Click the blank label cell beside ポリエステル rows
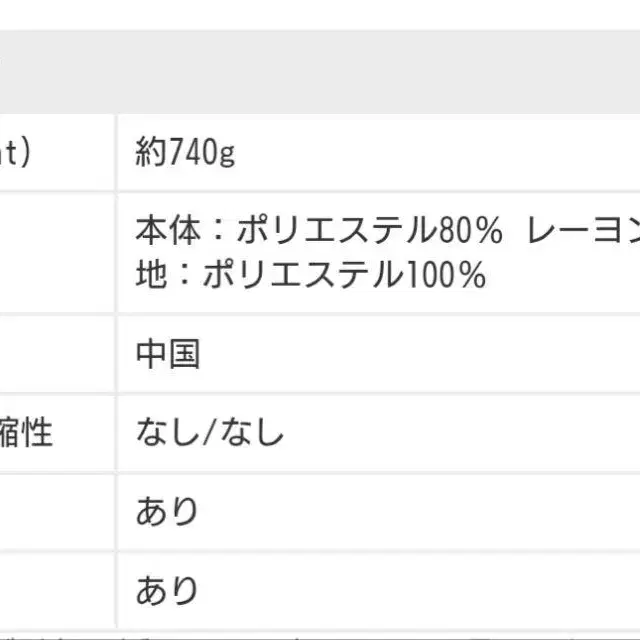640x640 pixels. click(56, 253)
